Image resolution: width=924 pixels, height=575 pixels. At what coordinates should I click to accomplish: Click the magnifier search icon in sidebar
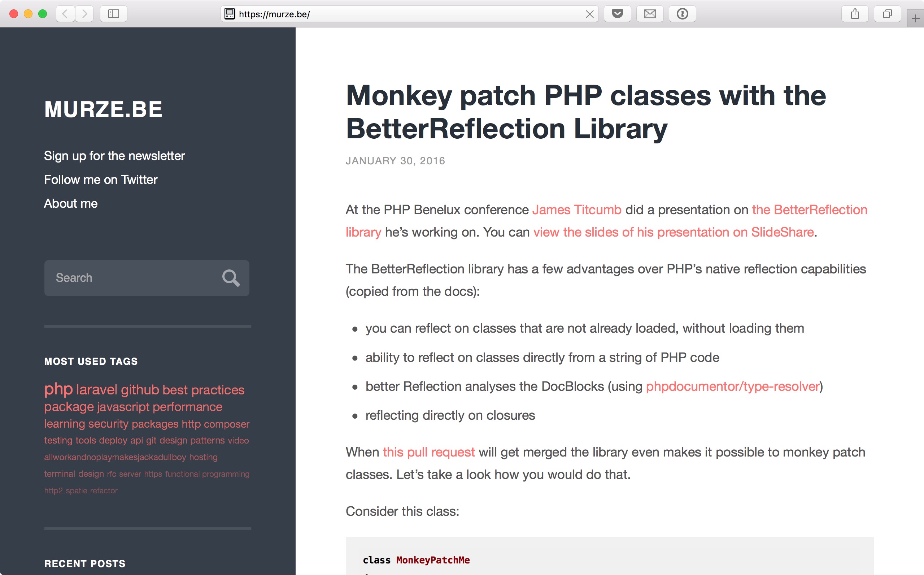(231, 278)
